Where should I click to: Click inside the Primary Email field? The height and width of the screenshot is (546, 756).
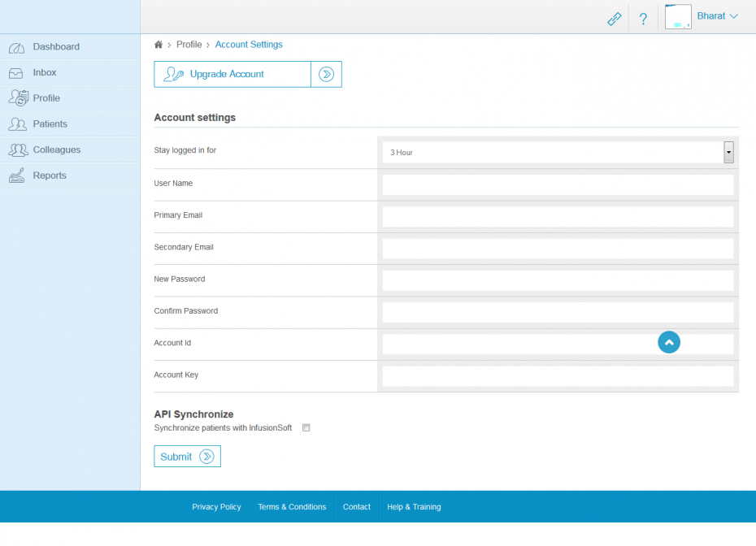tap(558, 216)
